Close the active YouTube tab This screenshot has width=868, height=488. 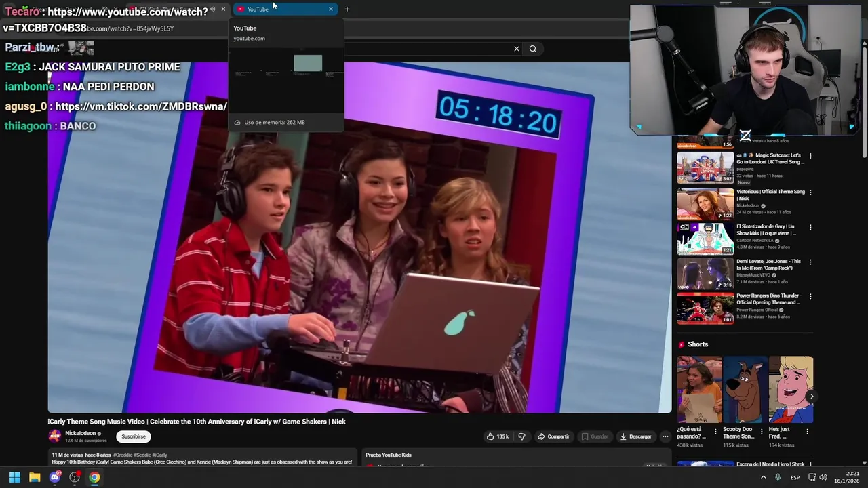tap(331, 9)
